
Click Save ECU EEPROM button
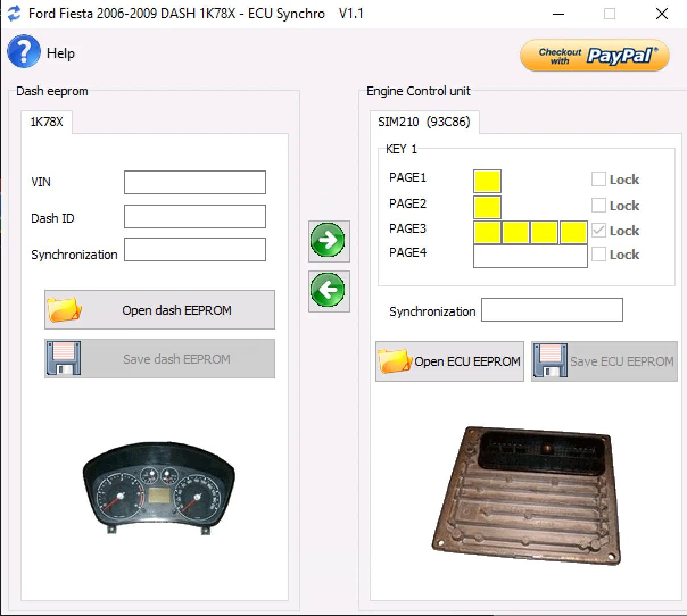pyautogui.click(x=605, y=361)
